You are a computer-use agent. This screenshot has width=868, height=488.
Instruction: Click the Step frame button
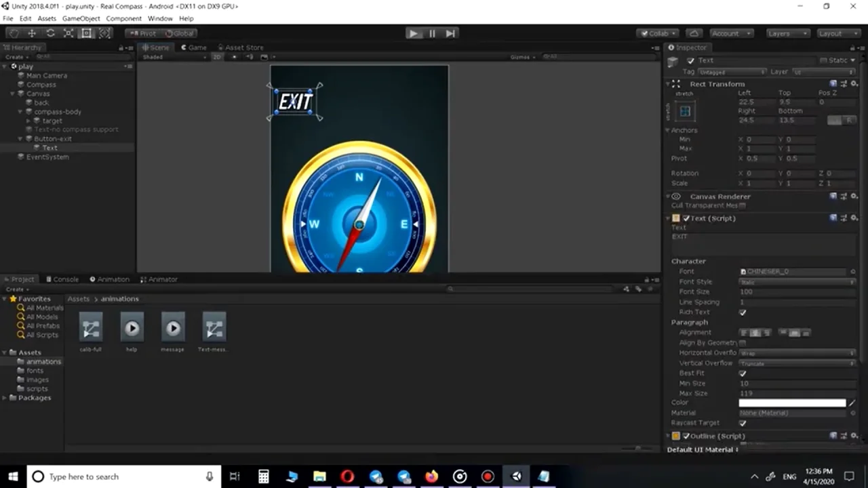point(450,33)
